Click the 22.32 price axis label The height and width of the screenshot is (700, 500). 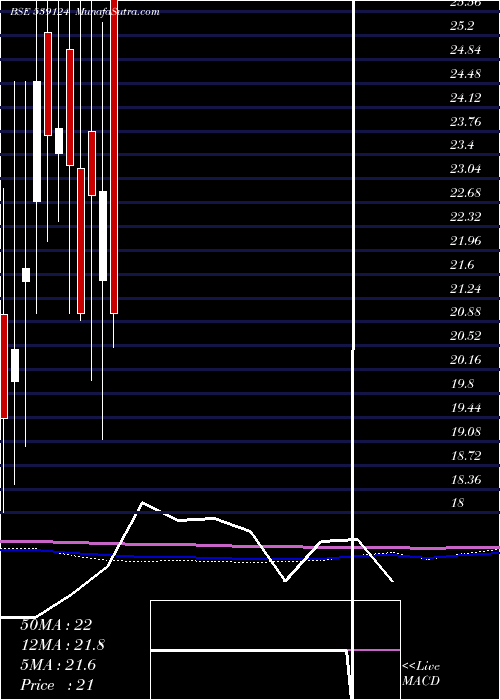tap(466, 217)
